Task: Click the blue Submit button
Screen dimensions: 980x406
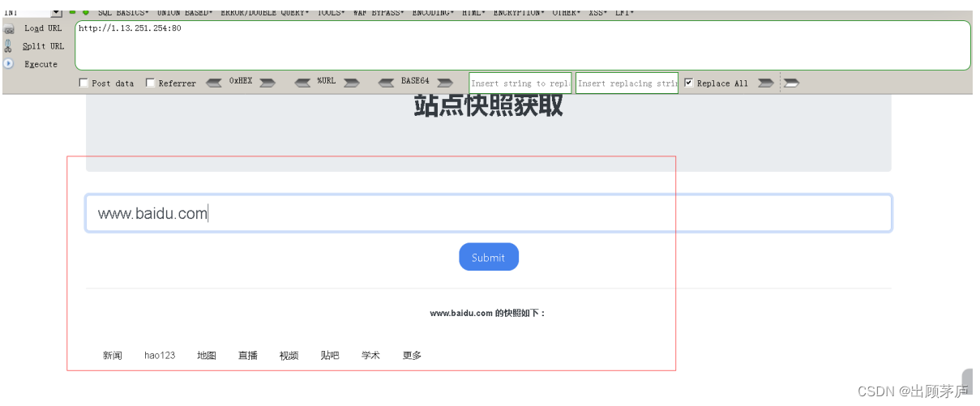Action: pyautogui.click(x=489, y=257)
